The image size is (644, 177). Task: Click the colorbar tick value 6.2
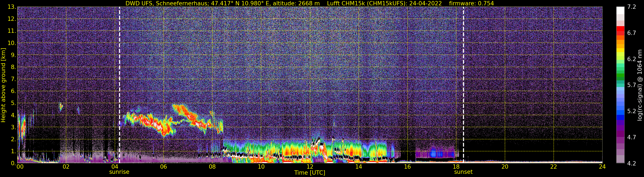(x=632, y=59)
